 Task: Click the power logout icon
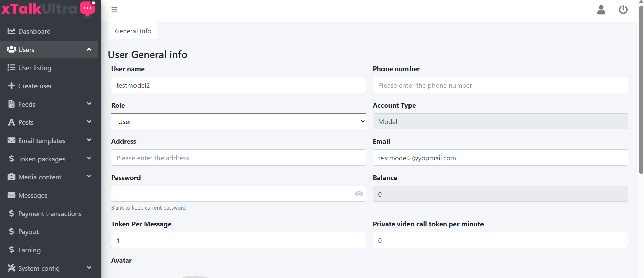[623, 10]
